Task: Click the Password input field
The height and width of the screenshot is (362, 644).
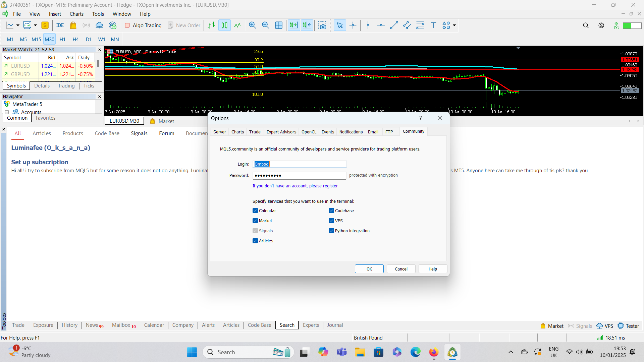Action: [299, 175]
